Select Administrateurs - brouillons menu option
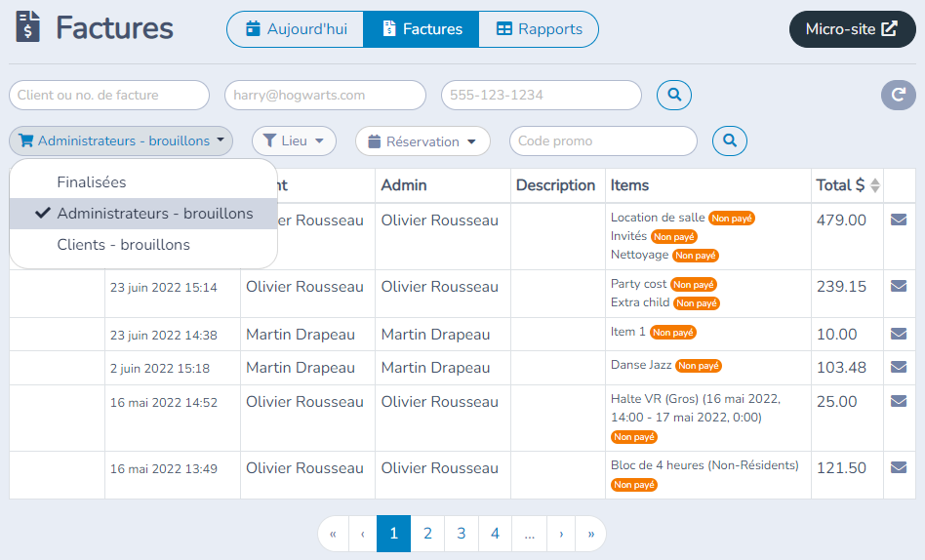 143,214
